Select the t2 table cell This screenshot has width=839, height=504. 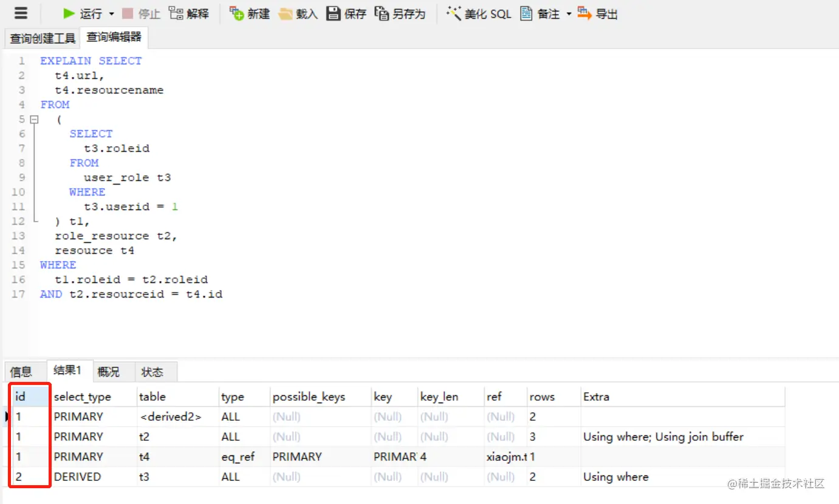coord(177,437)
